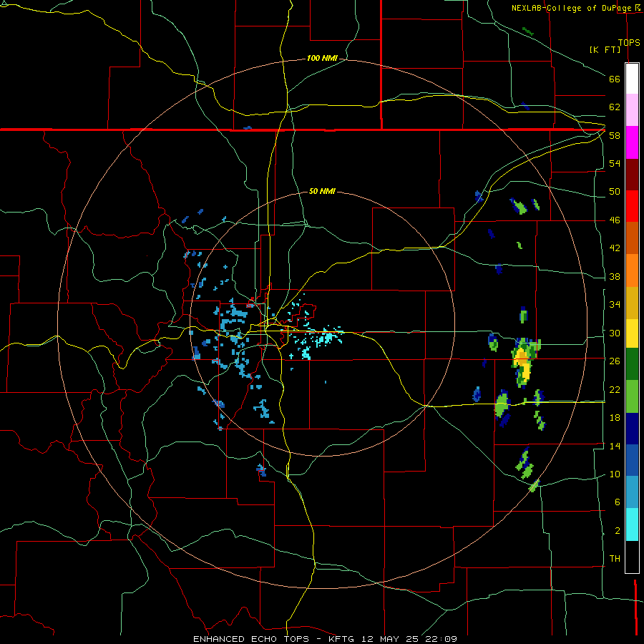
Task: Click the 62 legend value
Action: (615, 107)
